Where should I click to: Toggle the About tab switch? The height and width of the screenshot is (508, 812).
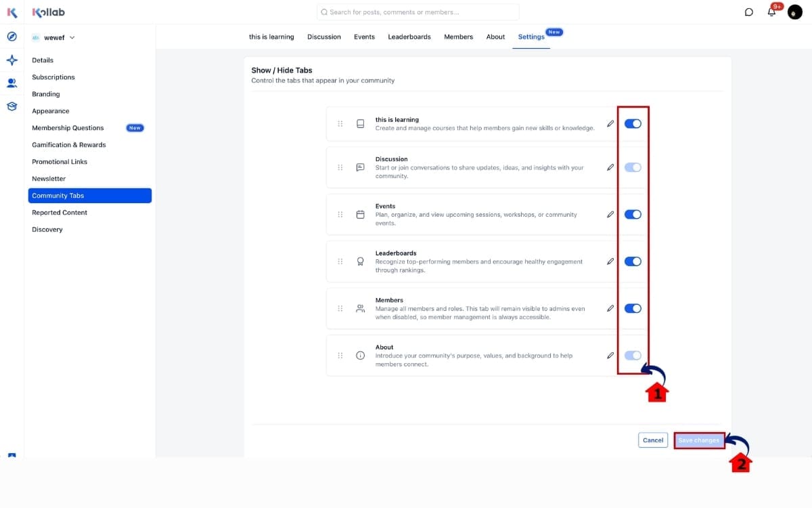[x=633, y=355]
